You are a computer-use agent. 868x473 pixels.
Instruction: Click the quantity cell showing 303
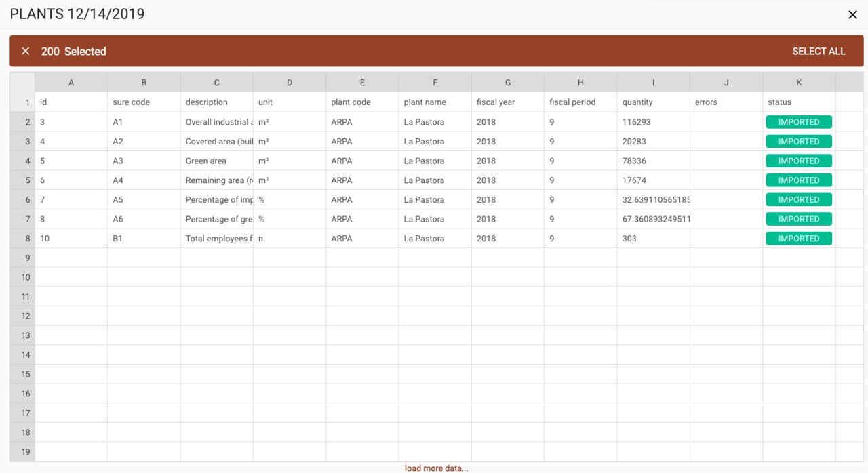[653, 239]
